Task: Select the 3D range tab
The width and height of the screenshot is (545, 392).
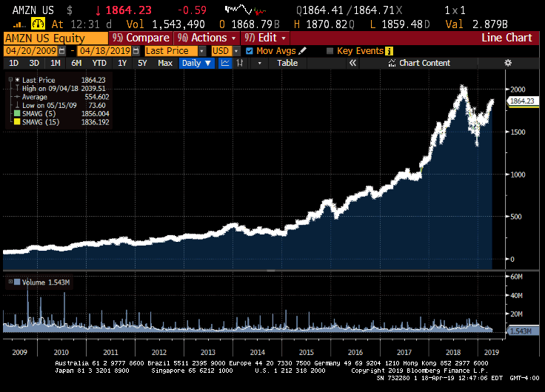Action: (x=34, y=63)
